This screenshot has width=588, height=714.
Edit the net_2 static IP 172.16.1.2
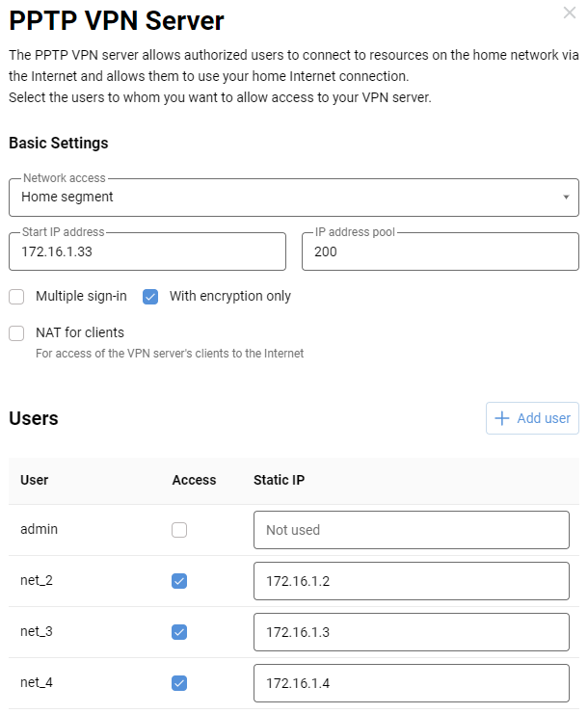click(412, 581)
